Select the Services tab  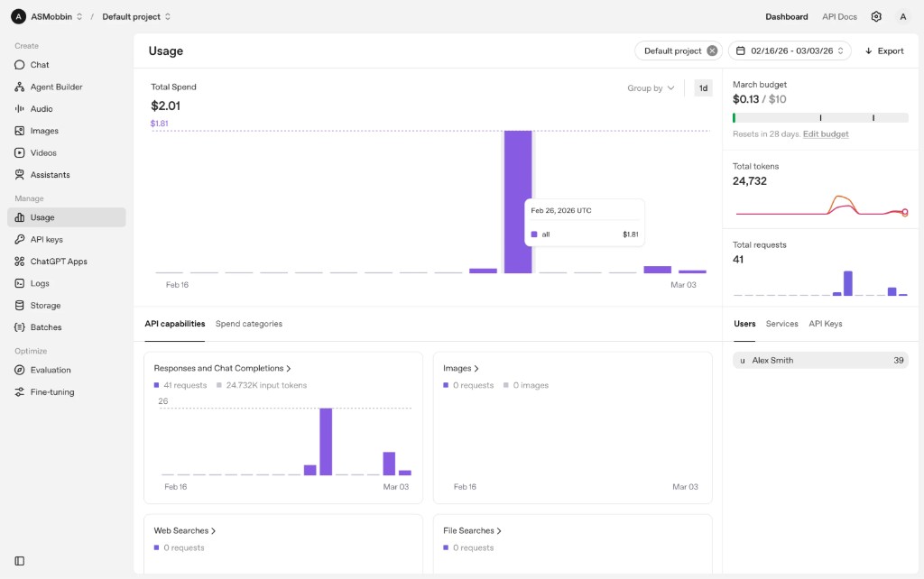click(x=781, y=324)
